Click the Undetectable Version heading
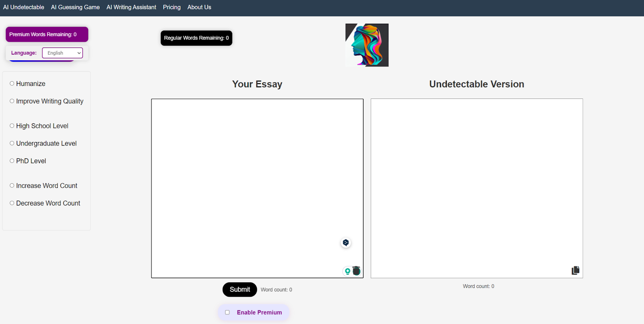 477,84
